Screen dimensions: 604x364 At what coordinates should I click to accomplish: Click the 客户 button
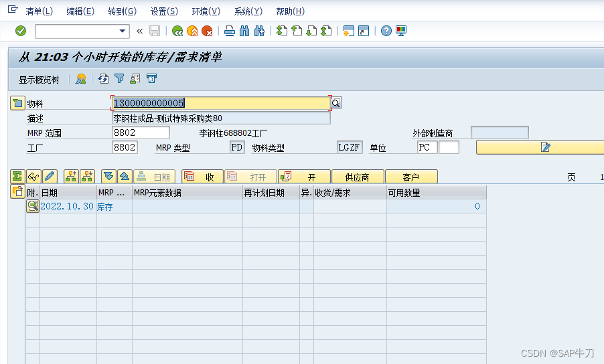[x=411, y=177]
